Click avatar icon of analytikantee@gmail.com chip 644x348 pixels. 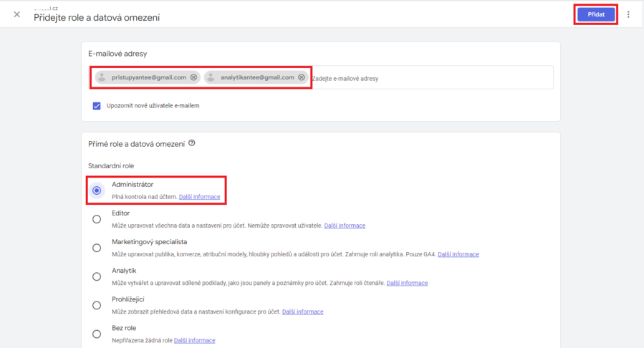point(211,77)
